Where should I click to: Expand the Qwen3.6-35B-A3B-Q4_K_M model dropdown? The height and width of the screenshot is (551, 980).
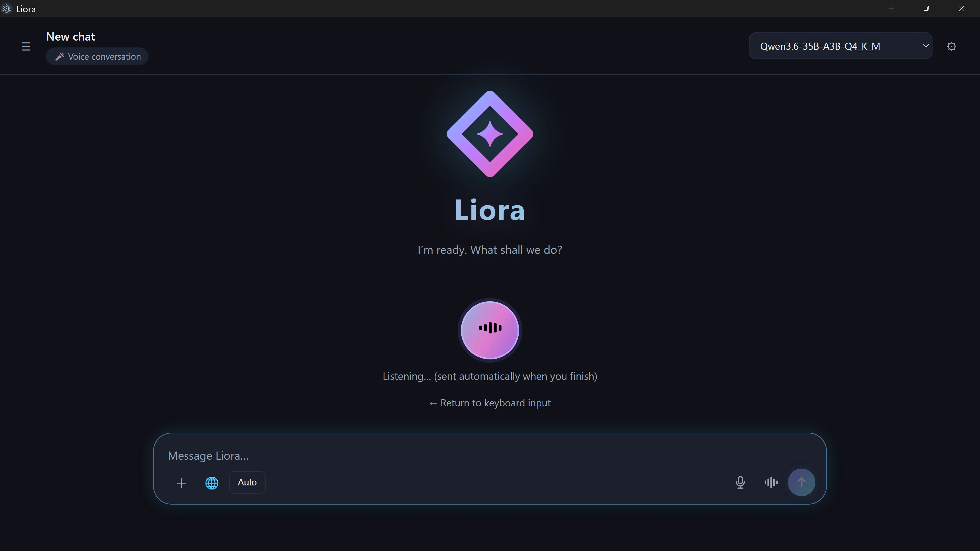pos(840,46)
